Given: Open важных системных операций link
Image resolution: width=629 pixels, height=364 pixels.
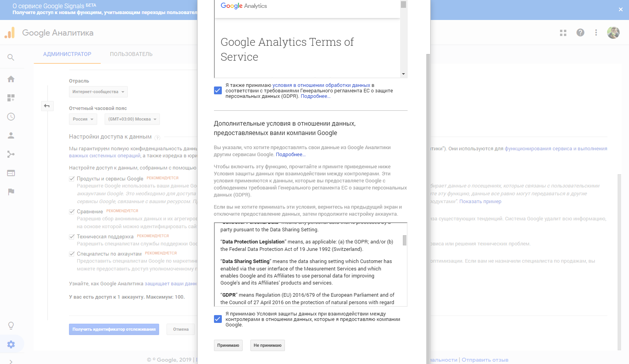Looking at the screenshot, I should coord(105,156).
